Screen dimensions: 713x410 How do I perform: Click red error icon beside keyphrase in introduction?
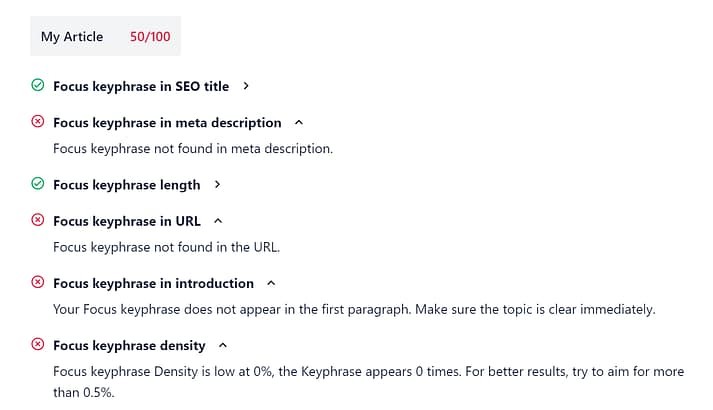(38, 283)
